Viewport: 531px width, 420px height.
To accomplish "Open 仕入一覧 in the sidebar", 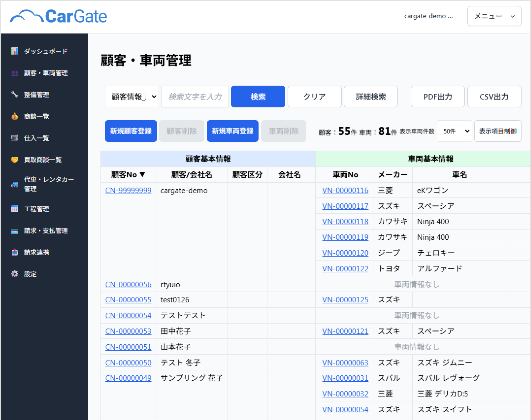I will click(x=36, y=138).
